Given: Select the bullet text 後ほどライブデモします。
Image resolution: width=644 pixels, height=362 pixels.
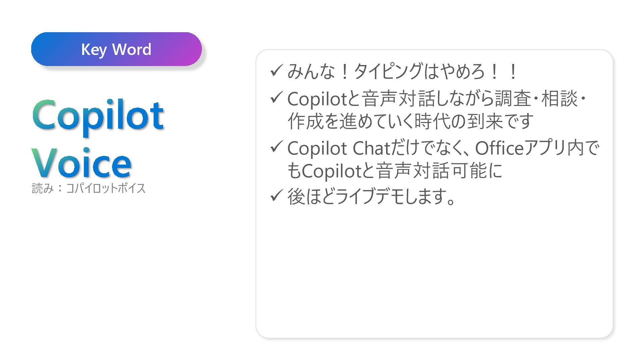Looking at the screenshot, I should (x=372, y=196).
